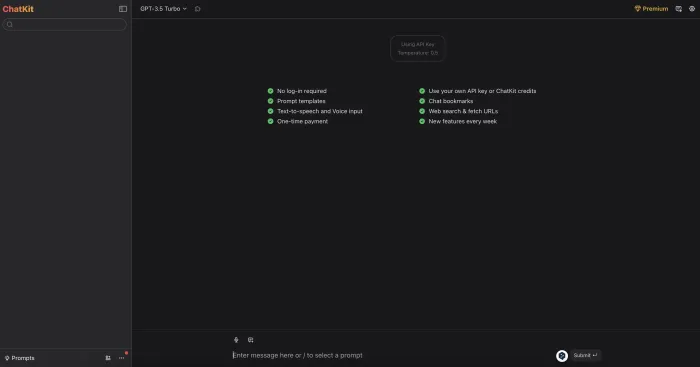
Task: Click into the message input box
Action: point(392,355)
